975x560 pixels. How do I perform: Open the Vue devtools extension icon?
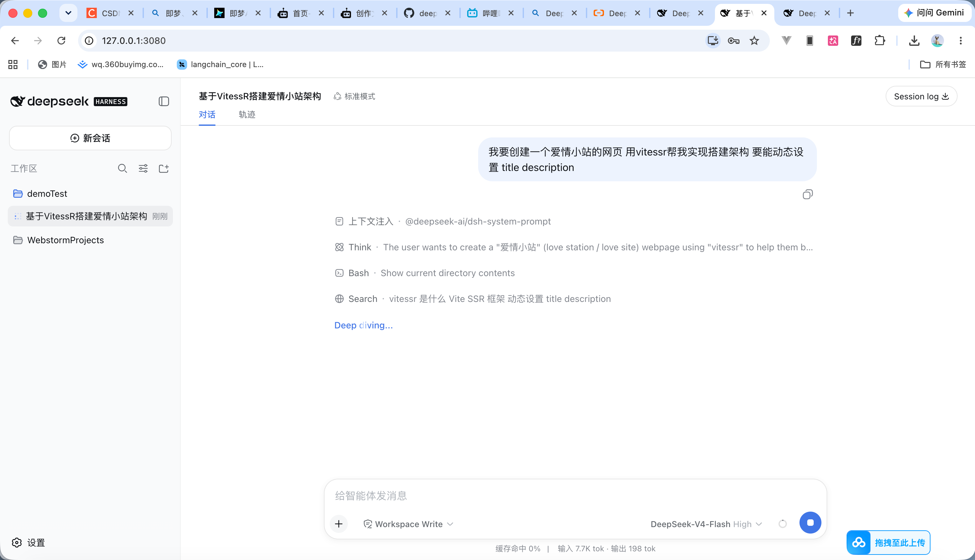(787, 40)
